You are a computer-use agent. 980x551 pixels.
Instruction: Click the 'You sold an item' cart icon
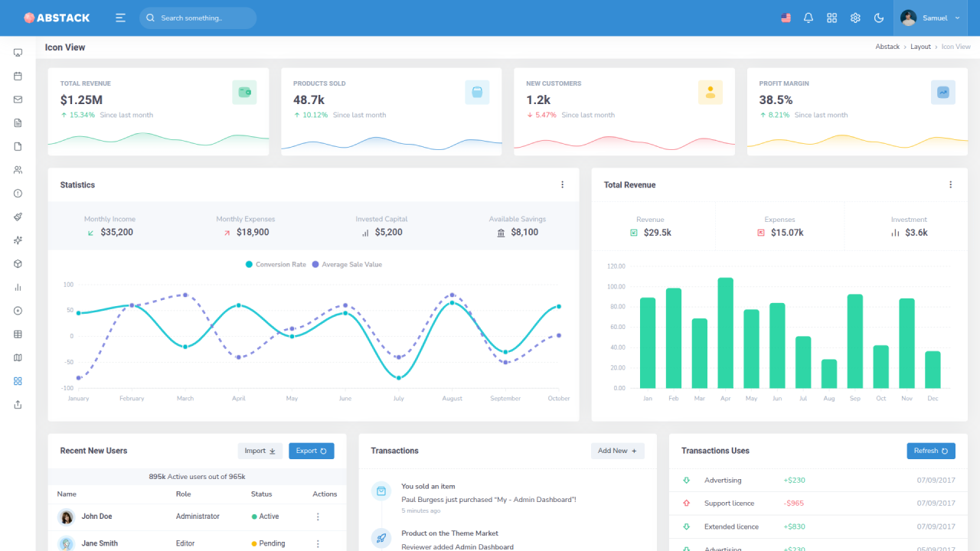tap(381, 491)
